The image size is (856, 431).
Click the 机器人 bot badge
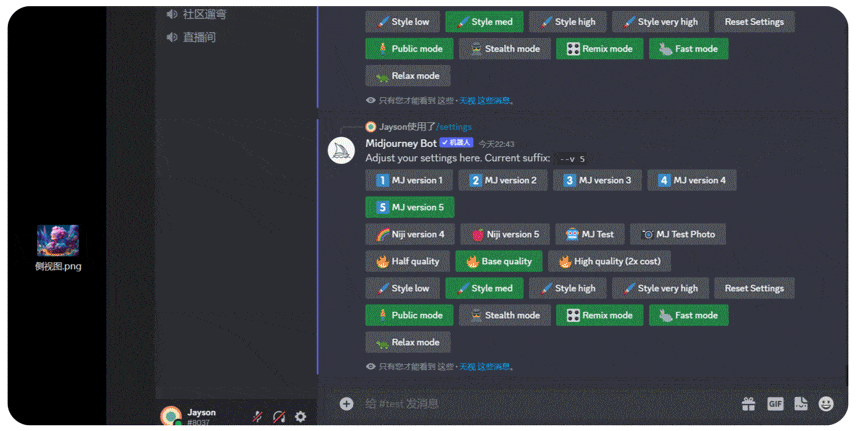pyautogui.click(x=456, y=143)
